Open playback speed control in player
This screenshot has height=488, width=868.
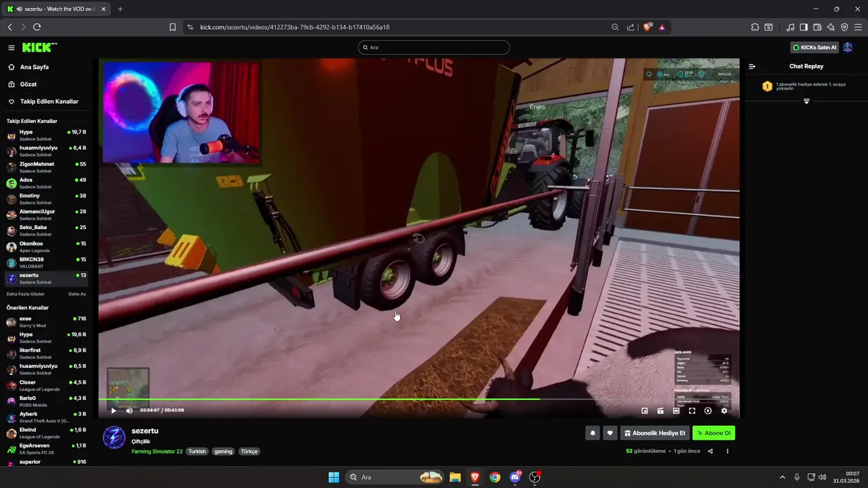coord(708,411)
